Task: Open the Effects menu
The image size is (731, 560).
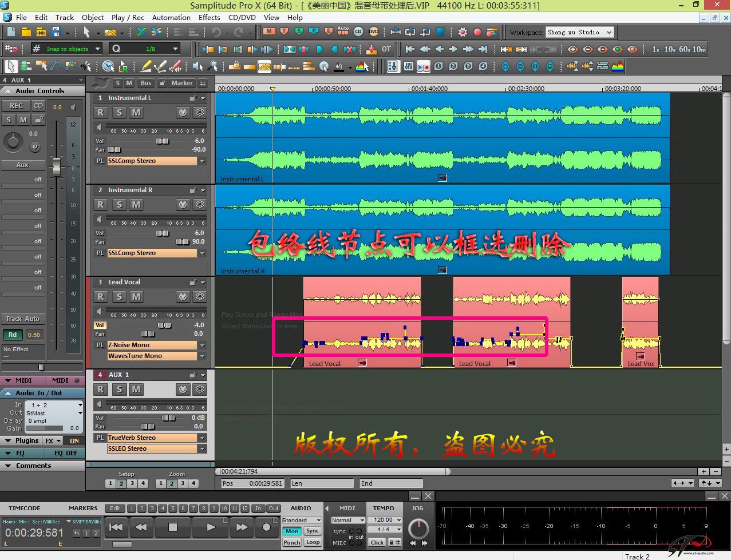Action: tap(210, 18)
